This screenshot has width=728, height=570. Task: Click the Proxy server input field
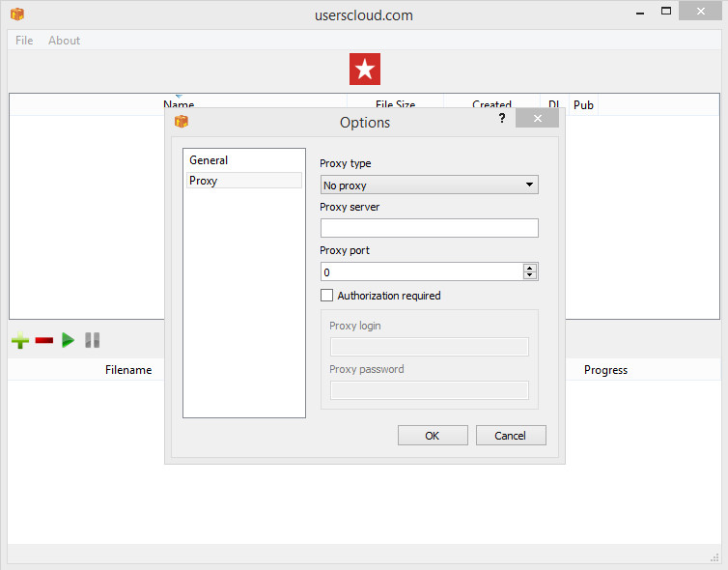click(430, 228)
